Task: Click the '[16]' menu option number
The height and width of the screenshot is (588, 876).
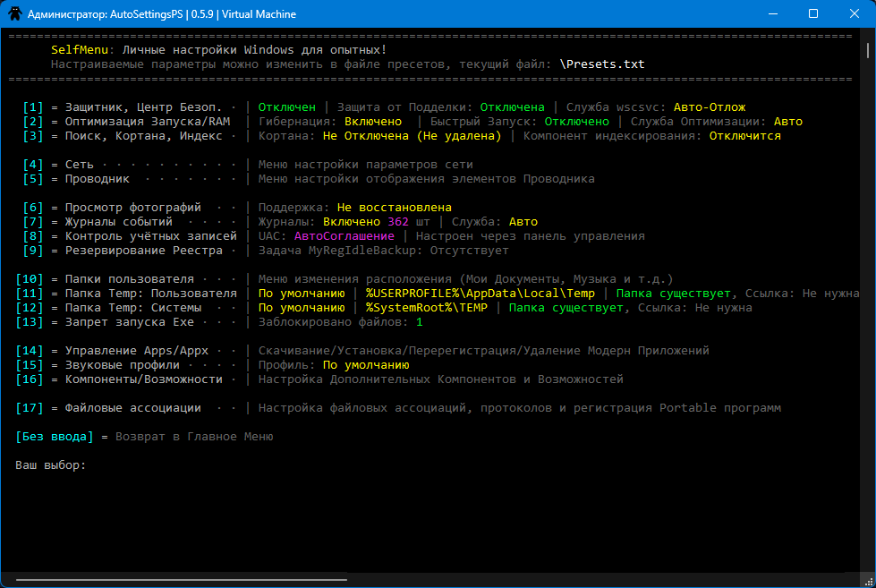Action: (x=29, y=379)
